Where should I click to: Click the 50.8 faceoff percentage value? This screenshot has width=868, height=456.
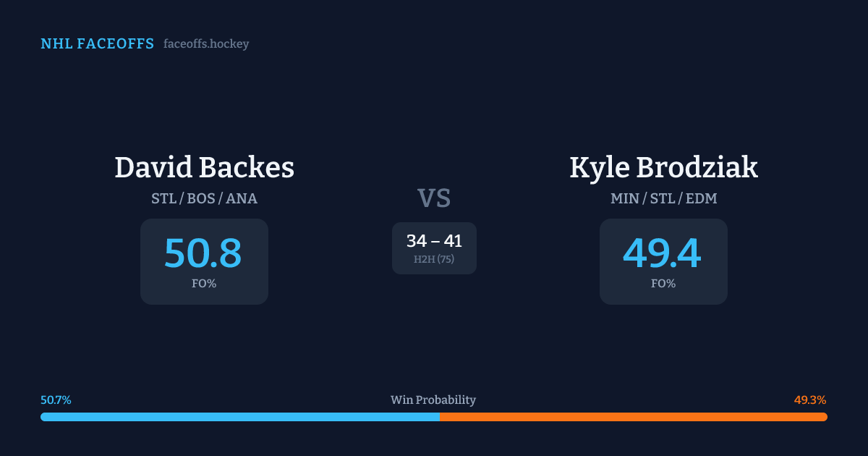point(203,253)
